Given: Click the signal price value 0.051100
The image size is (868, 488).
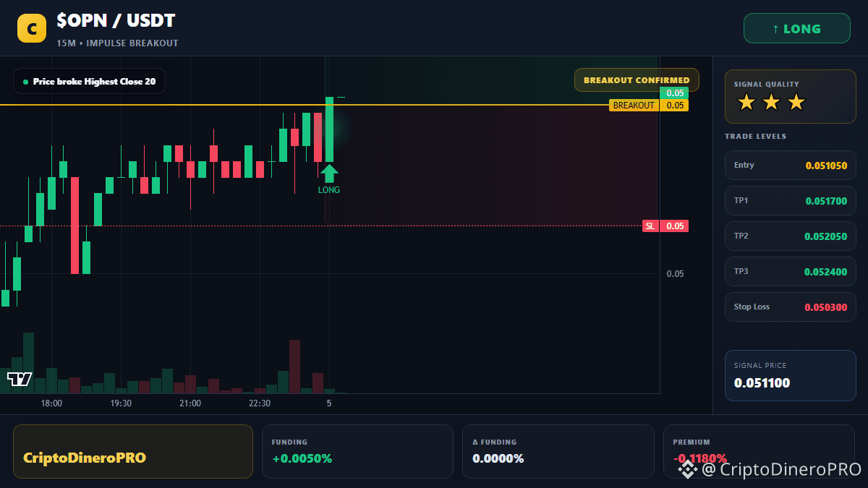Looking at the screenshot, I should (762, 383).
